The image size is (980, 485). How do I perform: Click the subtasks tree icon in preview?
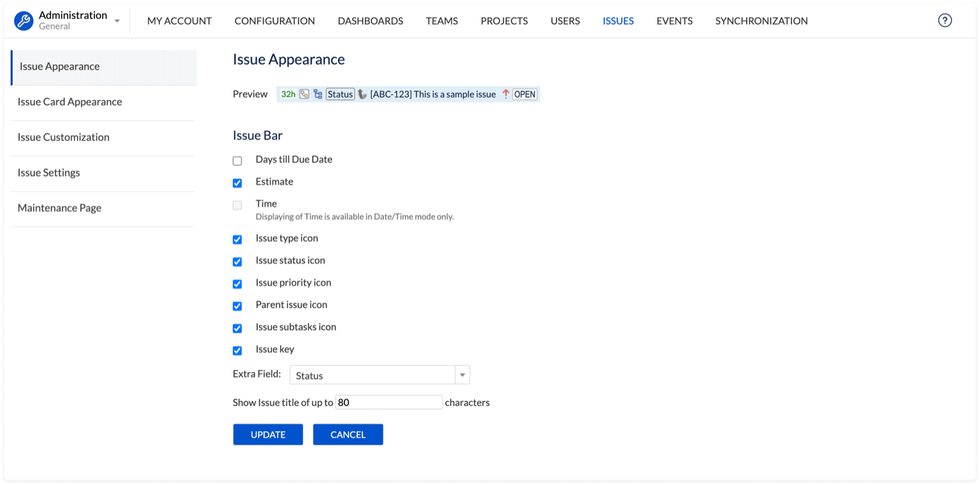point(318,94)
